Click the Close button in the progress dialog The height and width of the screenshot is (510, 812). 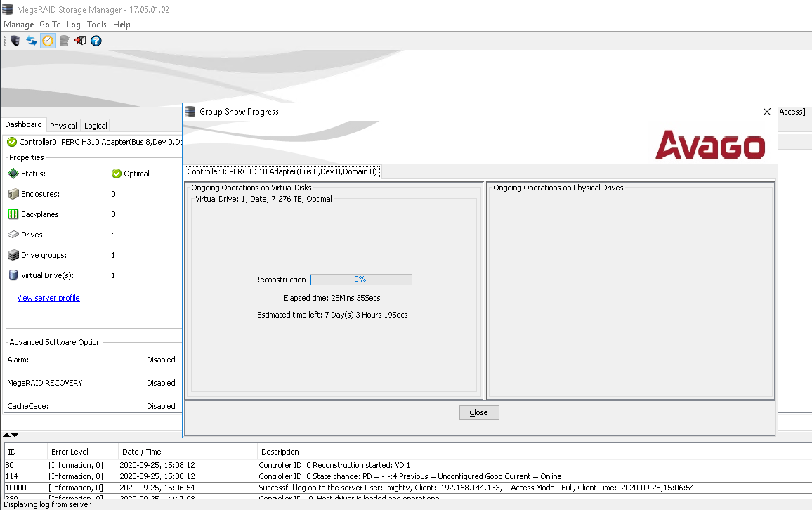tap(479, 412)
